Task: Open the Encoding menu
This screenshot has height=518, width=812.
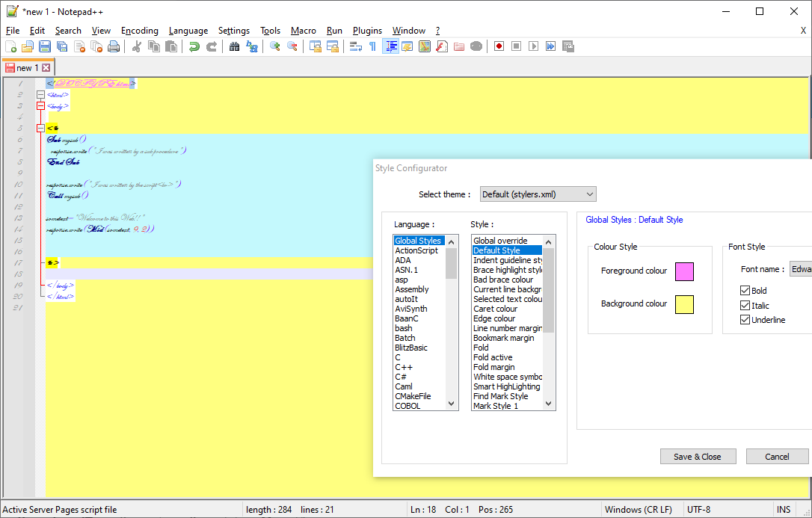Action: pos(140,31)
